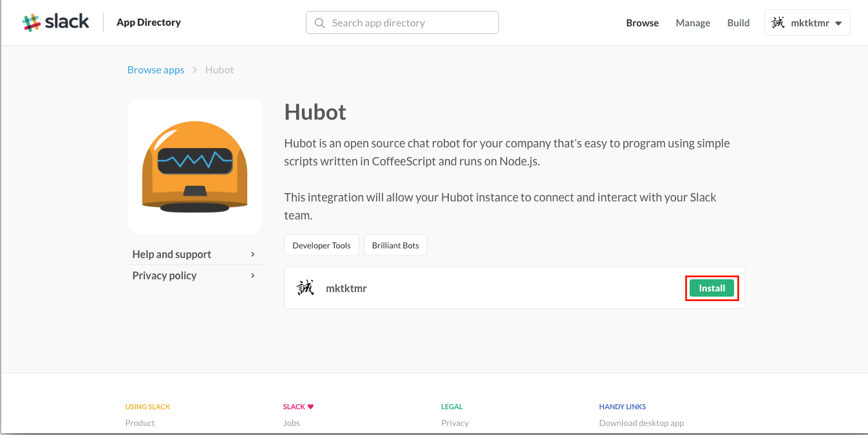The width and height of the screenshot is (868, 435).
Task: Click the Hubot breadcrumb text
Action: [x=220, y=69]
